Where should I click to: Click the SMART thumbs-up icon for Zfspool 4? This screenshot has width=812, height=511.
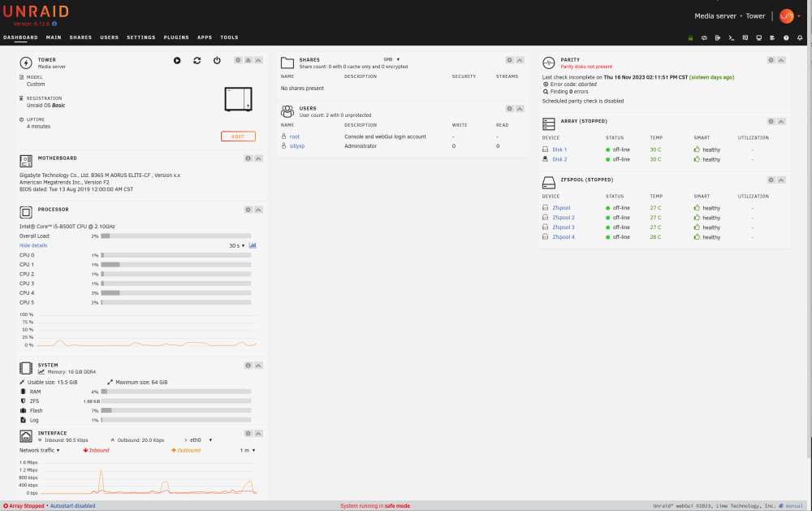pos(697,237)
